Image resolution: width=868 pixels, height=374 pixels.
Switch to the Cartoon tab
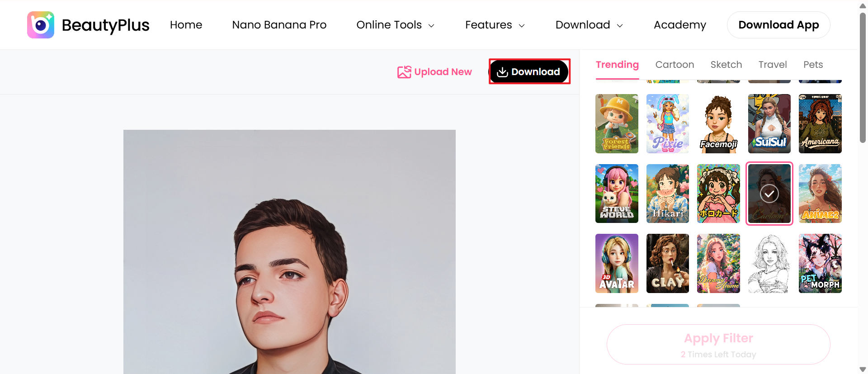coord(675,65)
